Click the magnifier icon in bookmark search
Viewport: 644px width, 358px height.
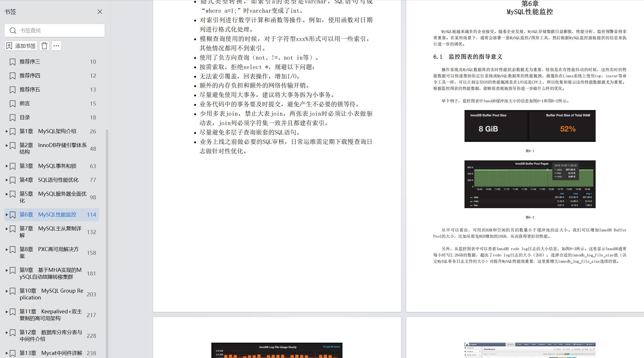pyautogui.click(x=13, y=30)
